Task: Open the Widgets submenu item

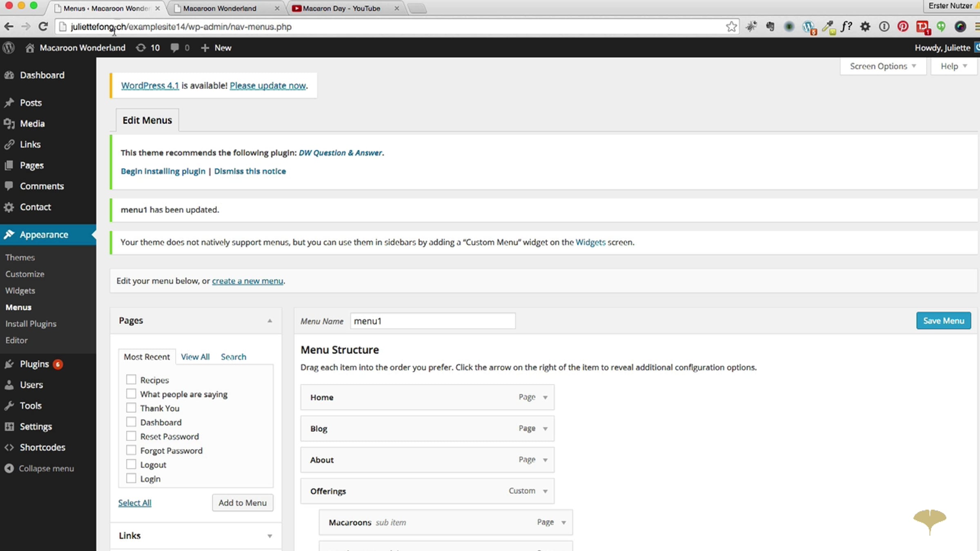Action: (x=20, y=291)
